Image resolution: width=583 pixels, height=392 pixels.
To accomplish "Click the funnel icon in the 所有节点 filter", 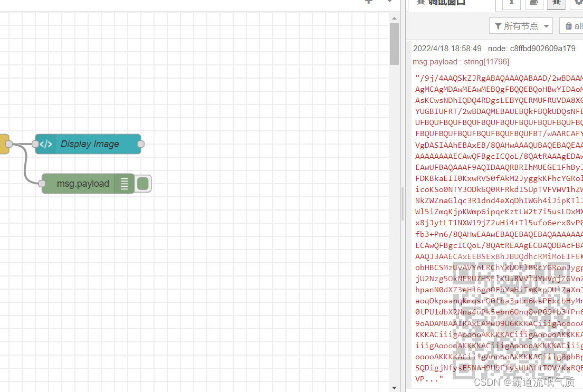I will point(498,25).
